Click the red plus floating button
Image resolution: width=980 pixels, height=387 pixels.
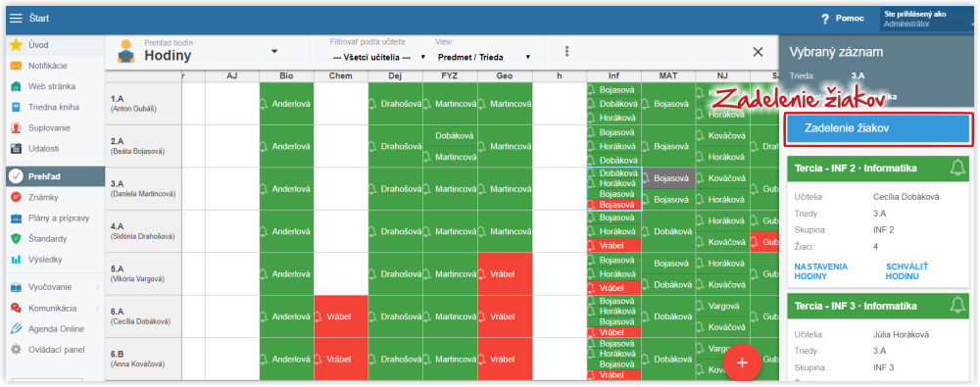tap(742, 362)
